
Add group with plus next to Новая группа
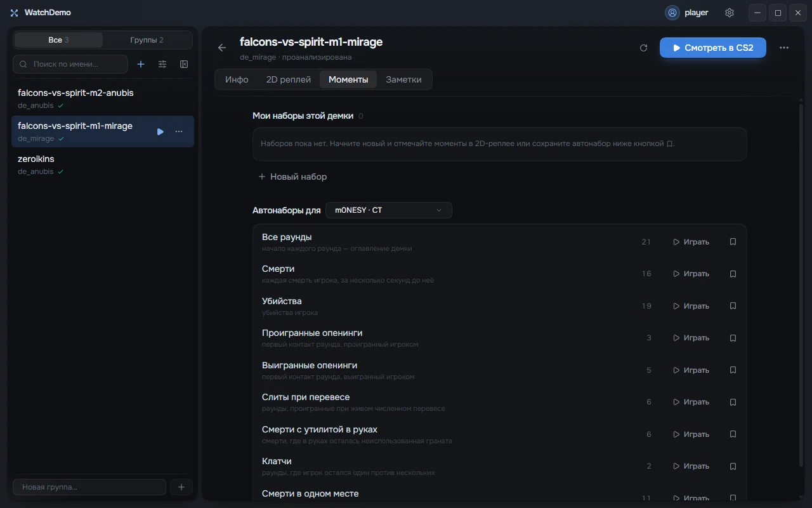pos(181,487)
